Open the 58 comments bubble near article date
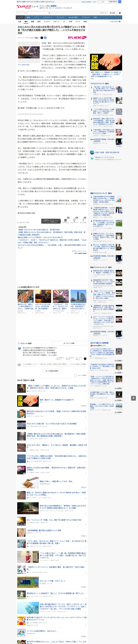This screenshot has height=644, width=138. point(32,38)
